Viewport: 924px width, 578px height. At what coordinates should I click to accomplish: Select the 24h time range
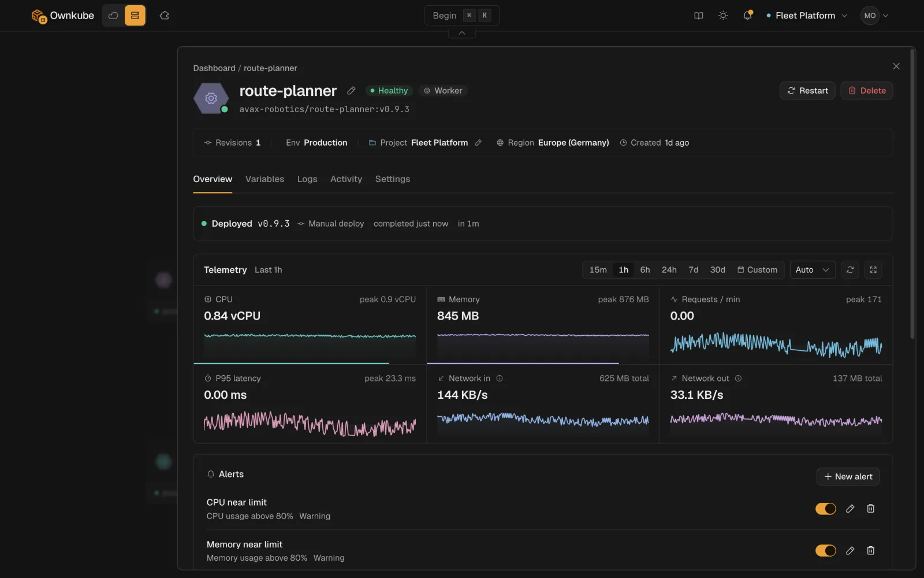click(669, 270)
